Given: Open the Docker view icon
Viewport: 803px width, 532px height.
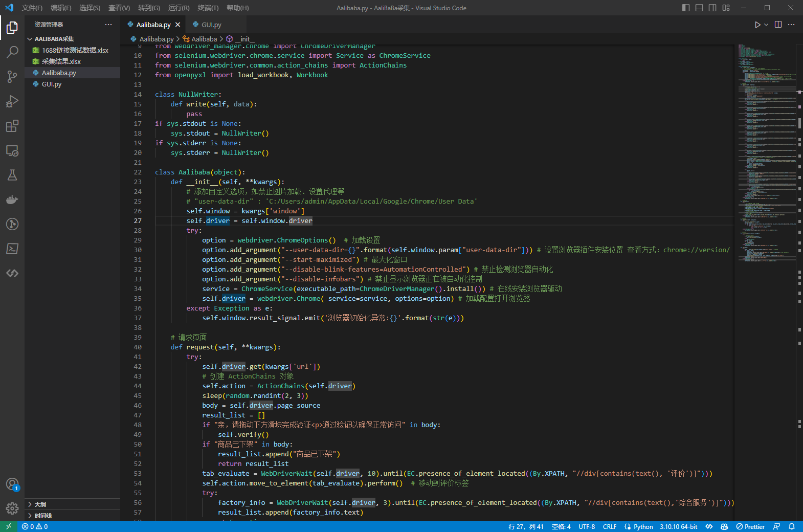Looking at the screenshot, I should (12, 199).
